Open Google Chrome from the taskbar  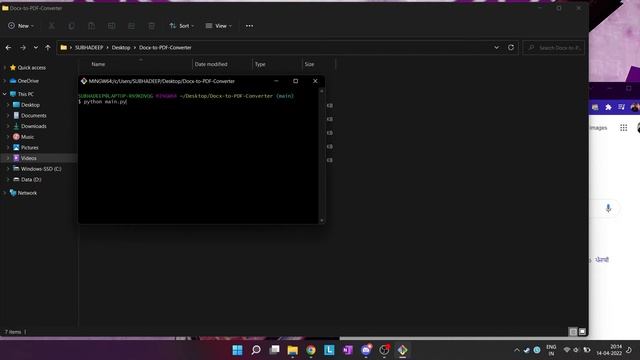coord(311,350)
